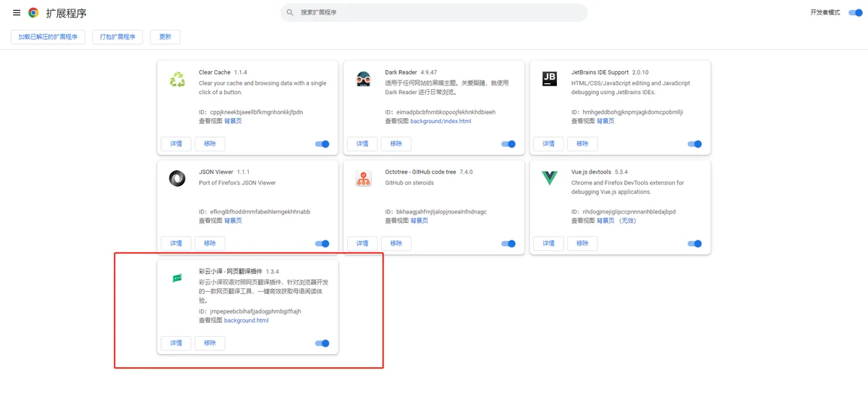Turn off JetBrains IDE Support extension
The height and width of the screenshot is (399, 868).
tap(695, 144)
